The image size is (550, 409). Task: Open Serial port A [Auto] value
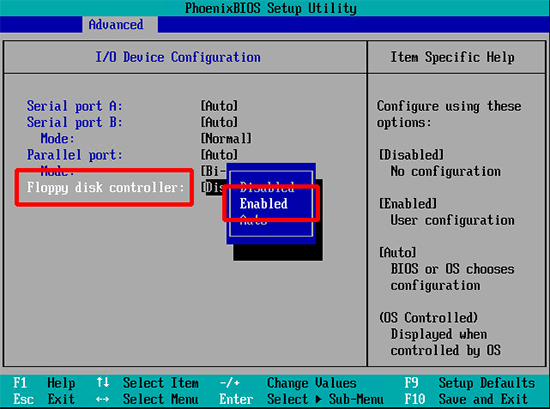point(219,106)
